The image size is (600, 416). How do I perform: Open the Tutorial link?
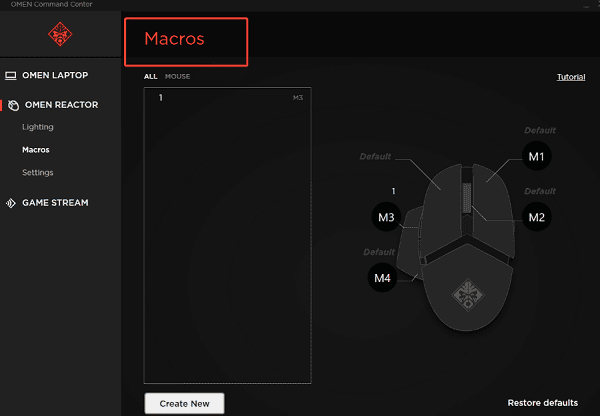click(x=571, y=77)
